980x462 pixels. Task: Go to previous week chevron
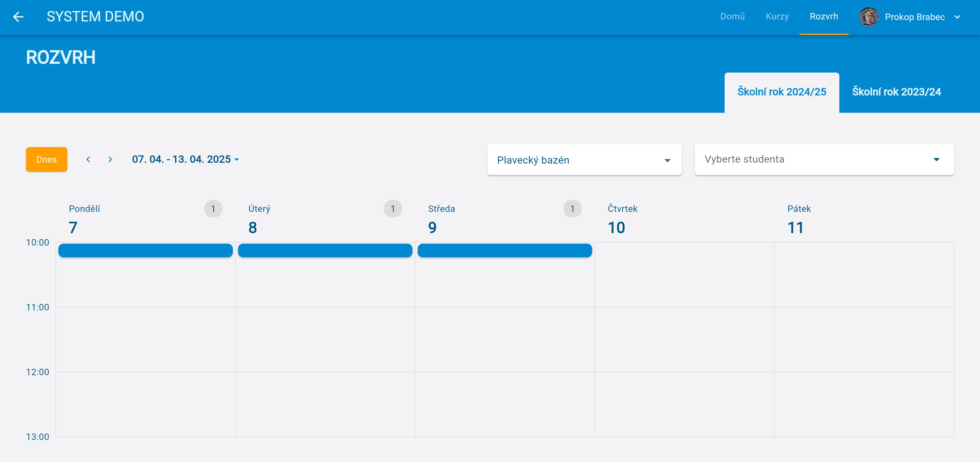click(88, 159)
